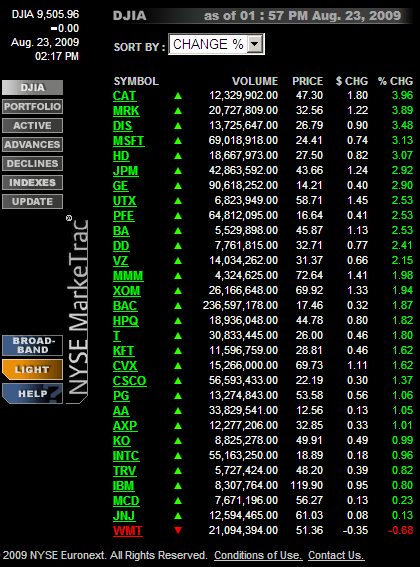Click WMT percent change -0.68
This screenshot has height=567, width=420.
pyautogui.click(x=400, y=530)
